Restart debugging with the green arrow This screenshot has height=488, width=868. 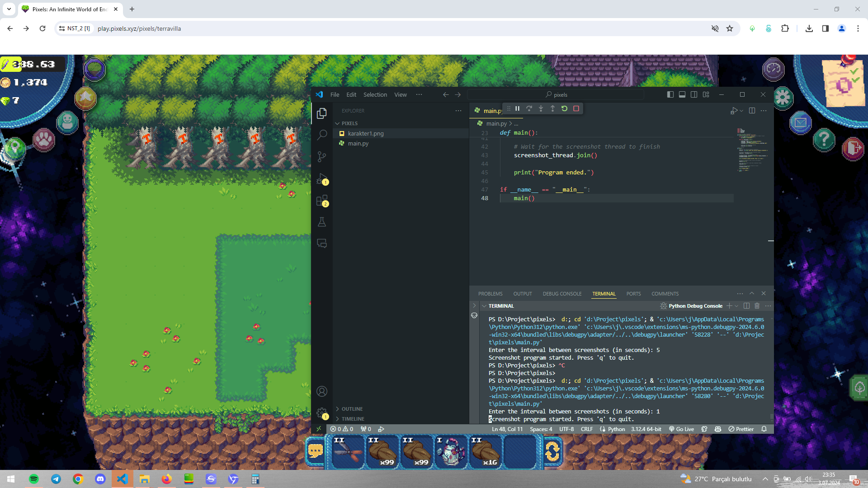point(564,108)
